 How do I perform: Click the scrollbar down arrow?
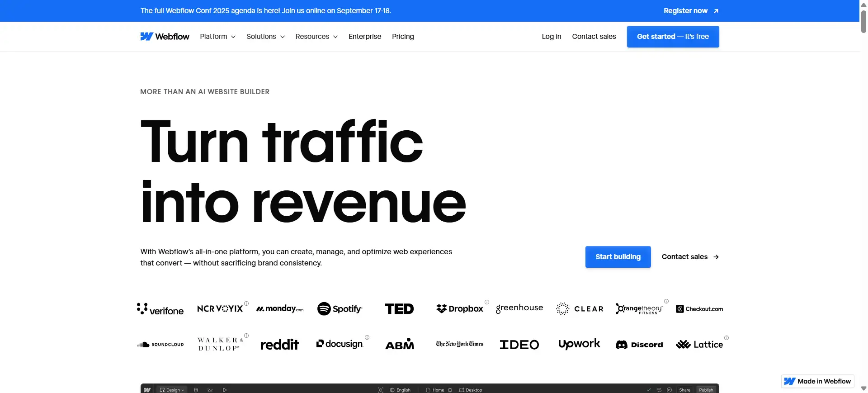[x=863, y=389]
